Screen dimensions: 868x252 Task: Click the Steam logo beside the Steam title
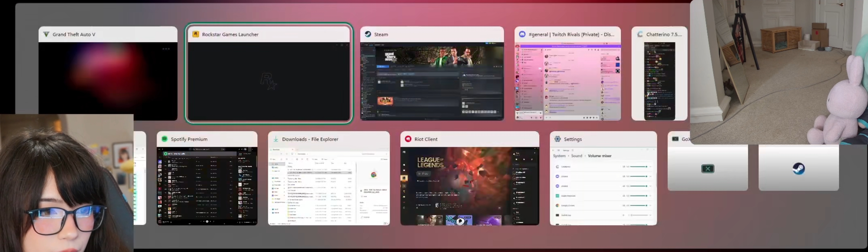(368, 34)
